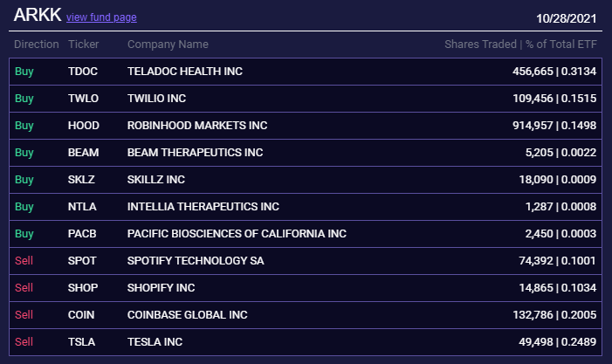Click the Direction column header
This screenshot has width=612, height=364.
pyautogui.click(x=37, y=45)
